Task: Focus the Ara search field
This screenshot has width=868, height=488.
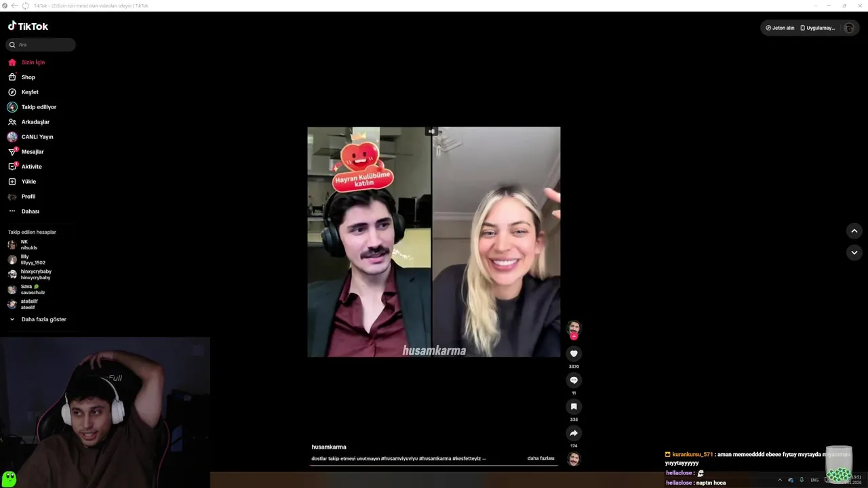Action: point(41,45)
